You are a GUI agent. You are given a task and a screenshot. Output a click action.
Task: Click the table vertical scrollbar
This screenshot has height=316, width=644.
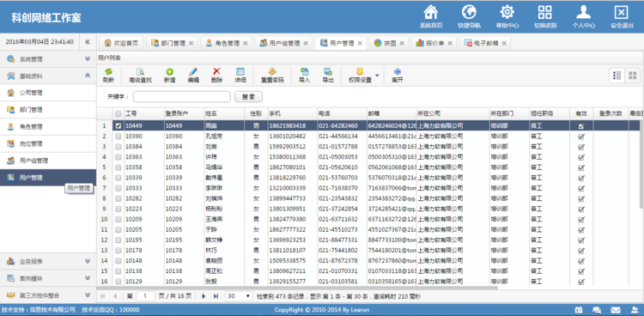point(641,164)
